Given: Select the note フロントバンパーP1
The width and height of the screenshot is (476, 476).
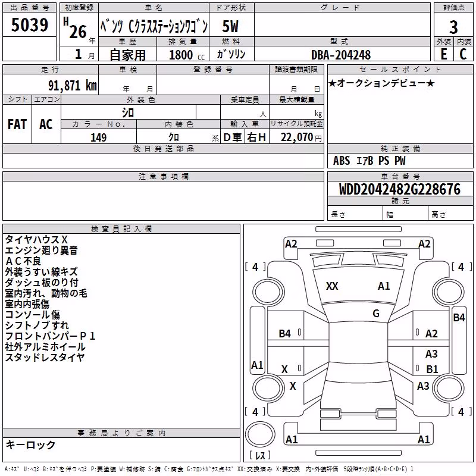Looking at the screenshot, I should coord(50,336).
